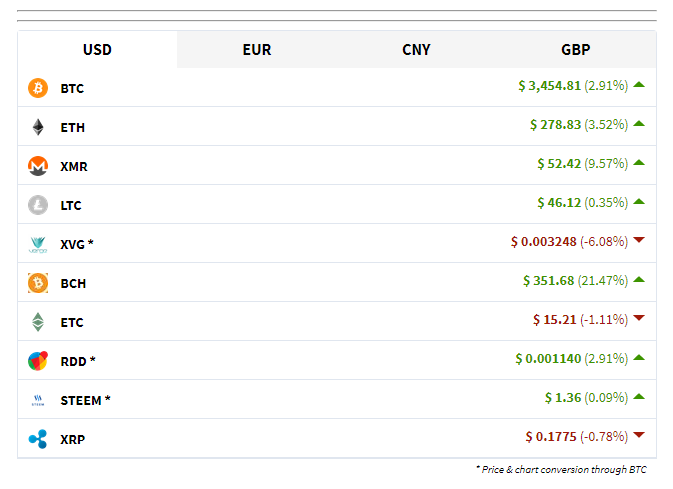Switch to the CNY tab
The image size is (673, 489).
(x=416, y=49)
